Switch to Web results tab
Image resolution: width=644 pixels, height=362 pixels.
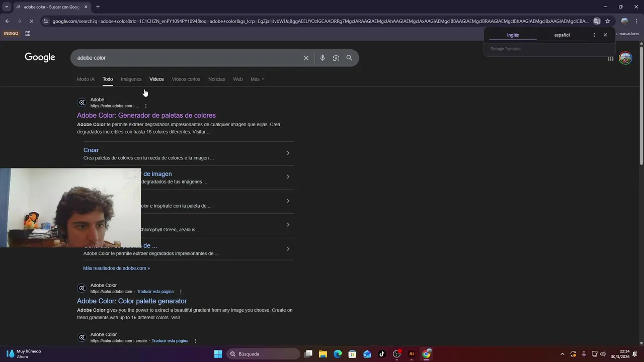[x=237, y=79]
